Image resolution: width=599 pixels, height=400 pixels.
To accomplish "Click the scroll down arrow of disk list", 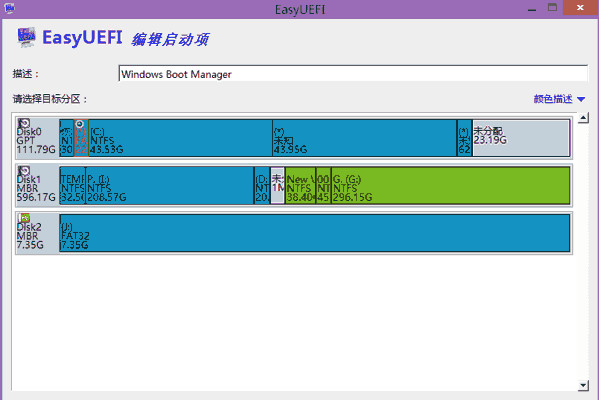I will pyautogui.click(x=583, y=385).
